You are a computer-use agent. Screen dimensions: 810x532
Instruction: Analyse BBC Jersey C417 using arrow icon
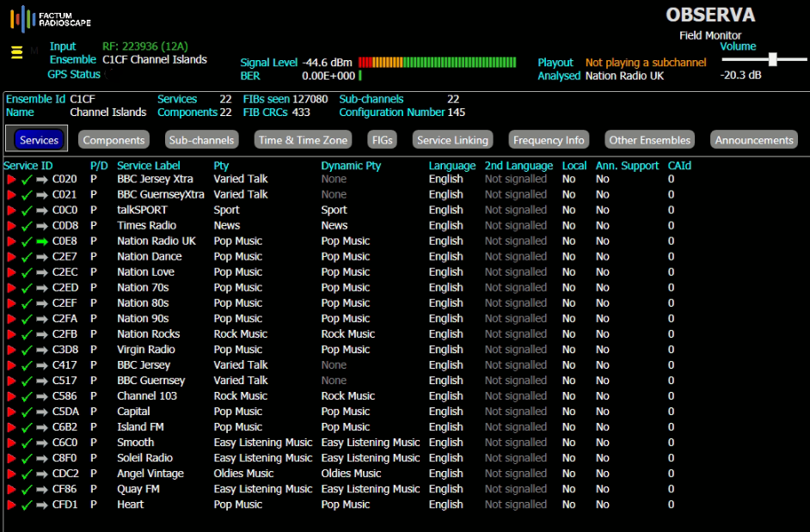click(x=42, y=365)
